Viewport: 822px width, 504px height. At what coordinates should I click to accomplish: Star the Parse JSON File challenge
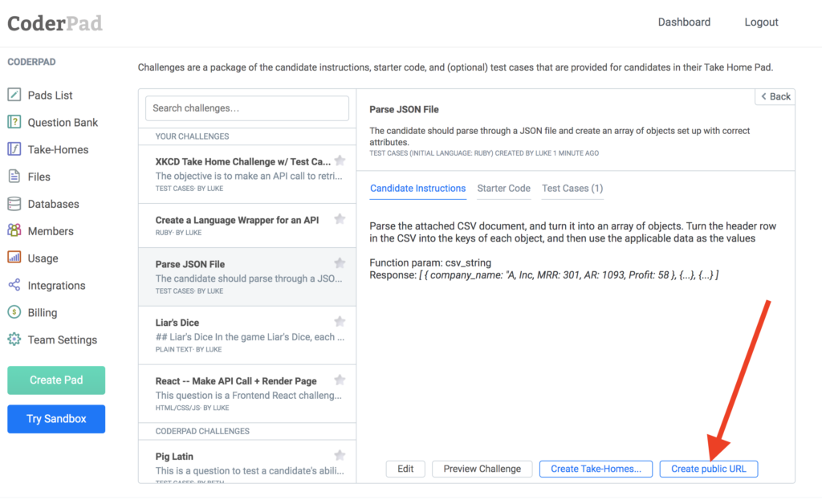[340, 263]
